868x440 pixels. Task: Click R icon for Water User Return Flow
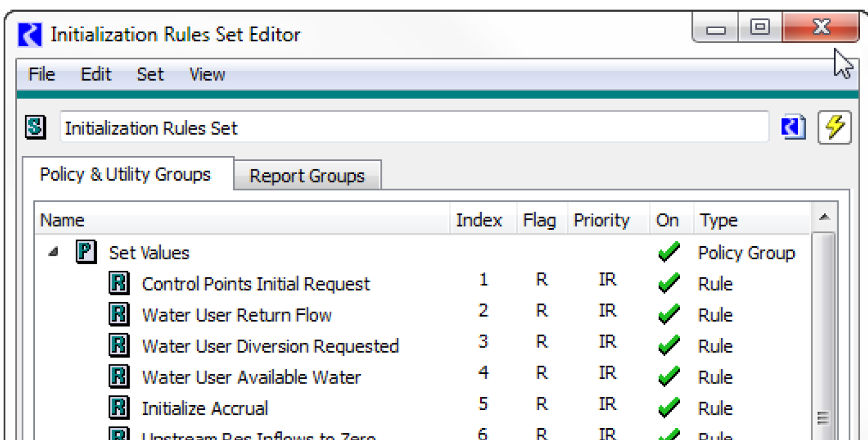[x=119, y=315]
